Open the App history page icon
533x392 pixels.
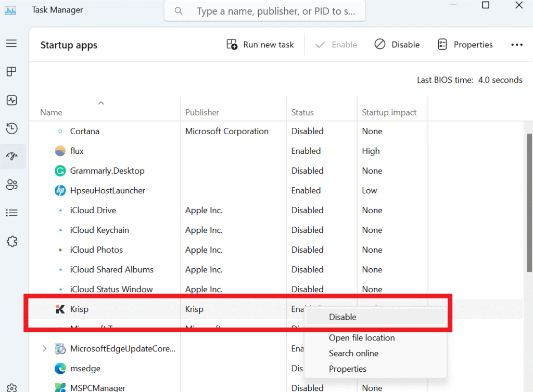coord(11,128)
